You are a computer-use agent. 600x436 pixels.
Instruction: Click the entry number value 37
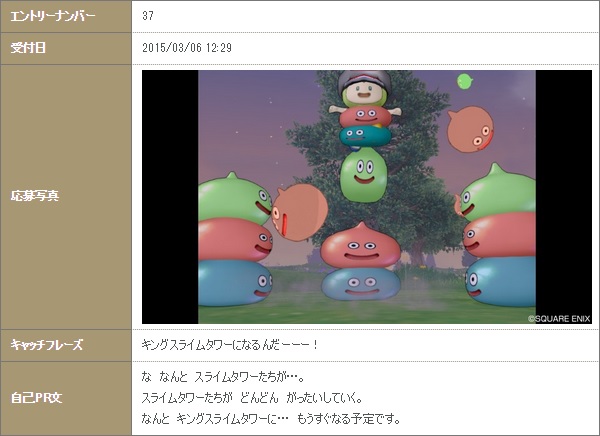148,16
